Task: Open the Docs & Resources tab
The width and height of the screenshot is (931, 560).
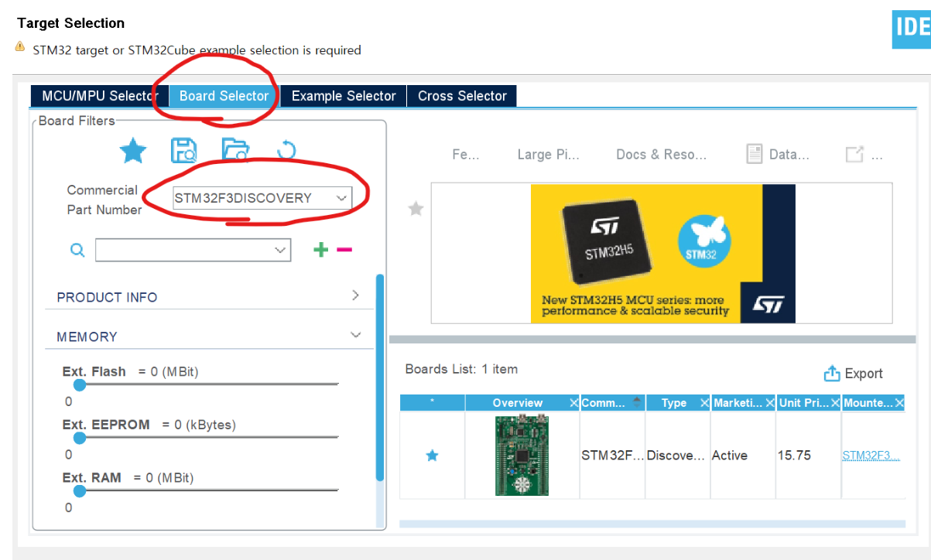Action: click(661, 155)
